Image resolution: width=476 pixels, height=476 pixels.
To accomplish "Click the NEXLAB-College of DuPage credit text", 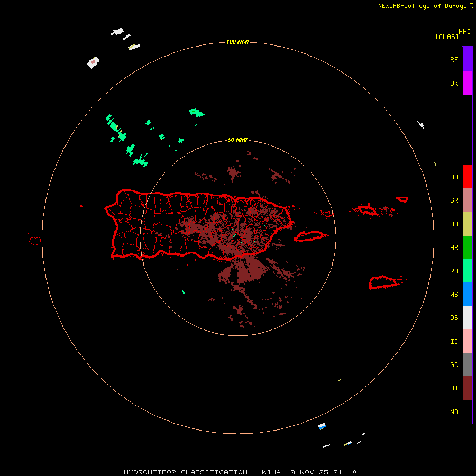I will pyautogui.click(x=422, y=6).
